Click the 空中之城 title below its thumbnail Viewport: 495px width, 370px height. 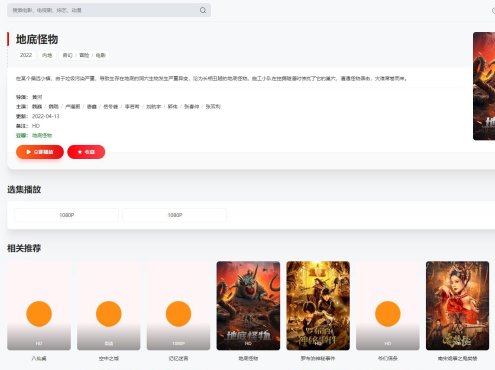click(x=109, y=359)
